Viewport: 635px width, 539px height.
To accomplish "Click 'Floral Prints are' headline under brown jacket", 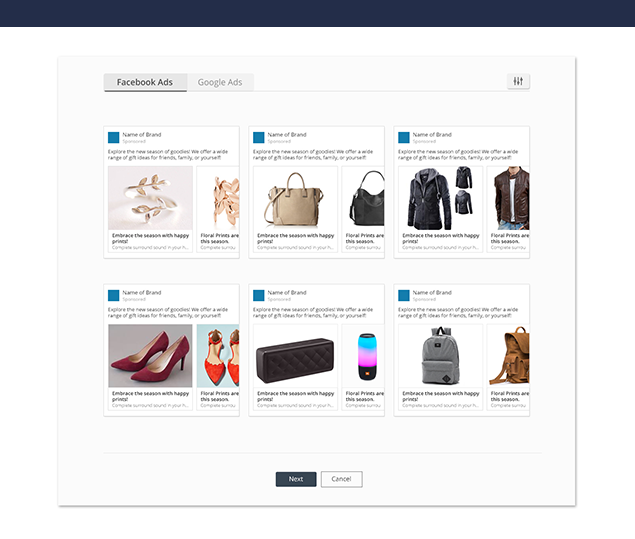I will pyautogui.click(x=510, y=238).
